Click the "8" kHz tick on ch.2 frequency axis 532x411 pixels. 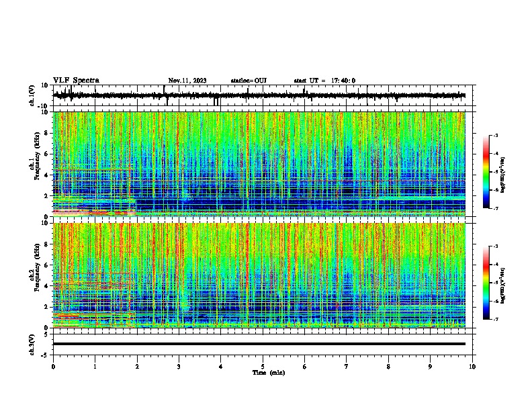coord(46,244)
